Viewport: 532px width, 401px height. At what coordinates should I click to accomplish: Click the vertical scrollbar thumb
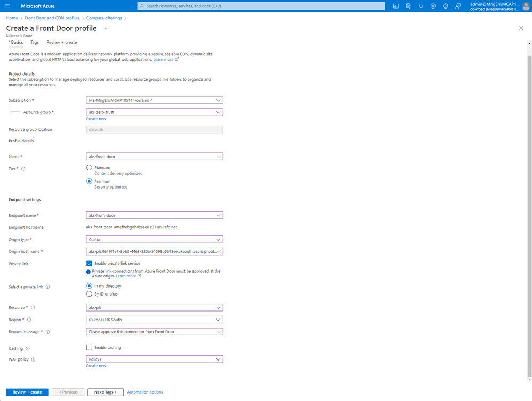(529, 215)
